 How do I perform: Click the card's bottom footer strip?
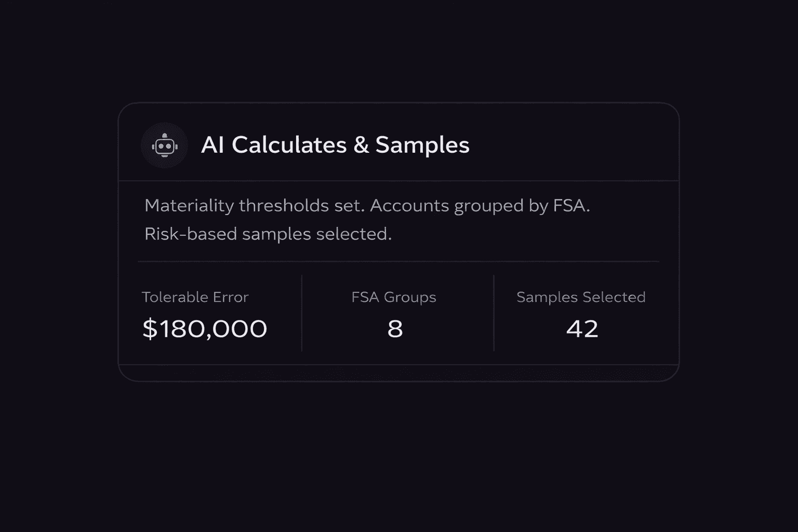pos(398,373)
